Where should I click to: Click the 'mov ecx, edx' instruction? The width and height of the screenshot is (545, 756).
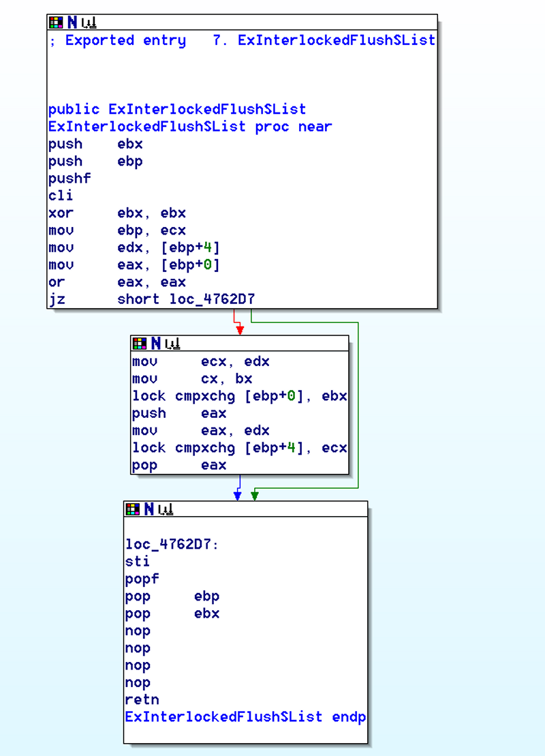(x=201, y=361)
